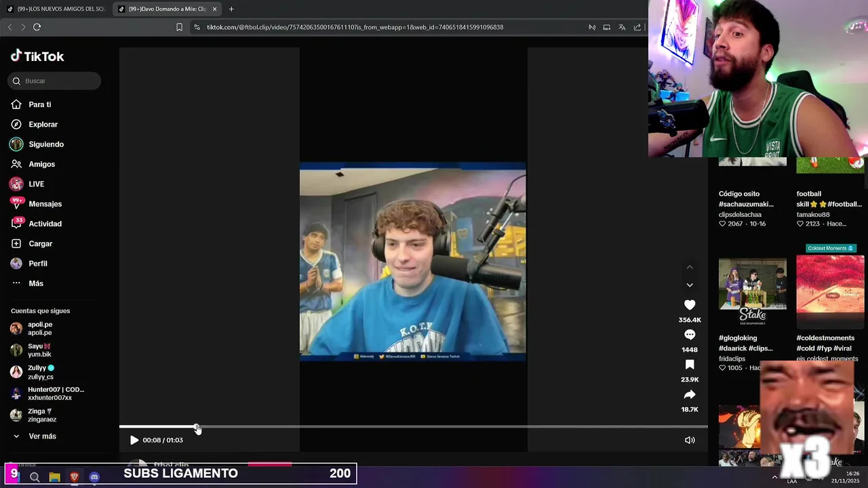
Task: Show hidden system tray icons
Action: [774, 477]
